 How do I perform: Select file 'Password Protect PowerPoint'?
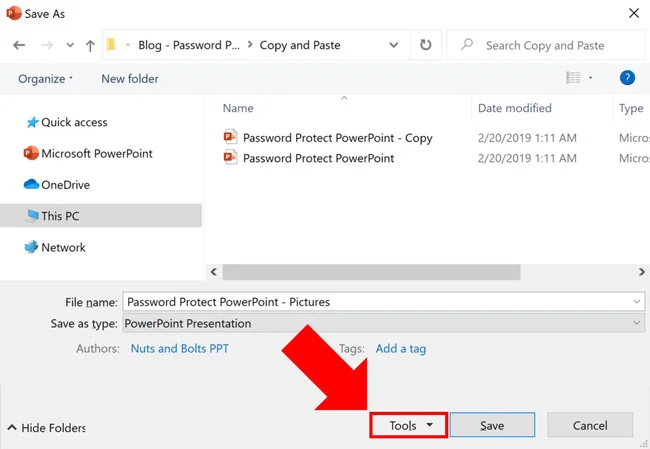tap(318, 158)
